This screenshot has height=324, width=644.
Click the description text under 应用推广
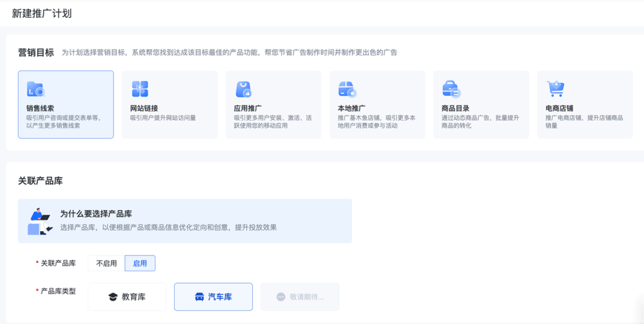273,122
